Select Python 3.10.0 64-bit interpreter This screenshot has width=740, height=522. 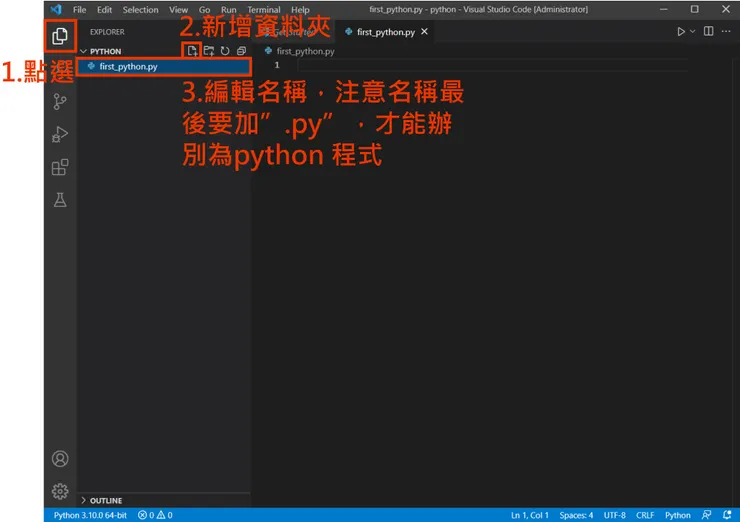[90, 515]
